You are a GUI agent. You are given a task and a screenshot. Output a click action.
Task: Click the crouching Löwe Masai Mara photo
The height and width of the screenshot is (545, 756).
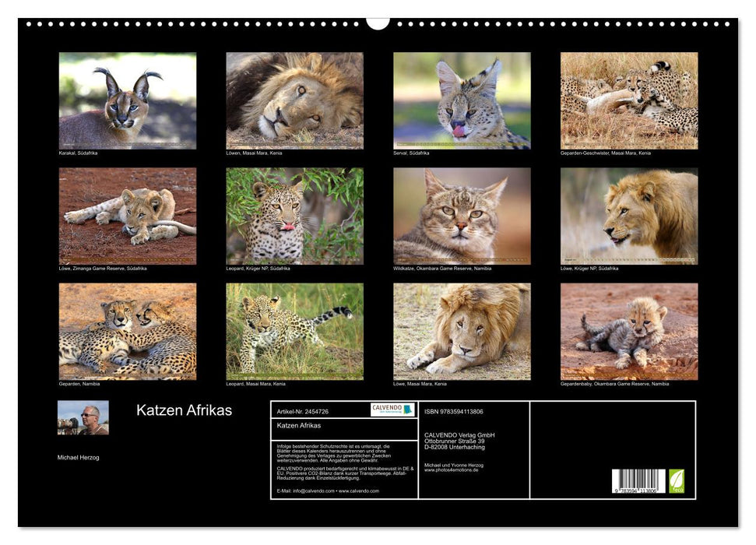tap(462, 332)
